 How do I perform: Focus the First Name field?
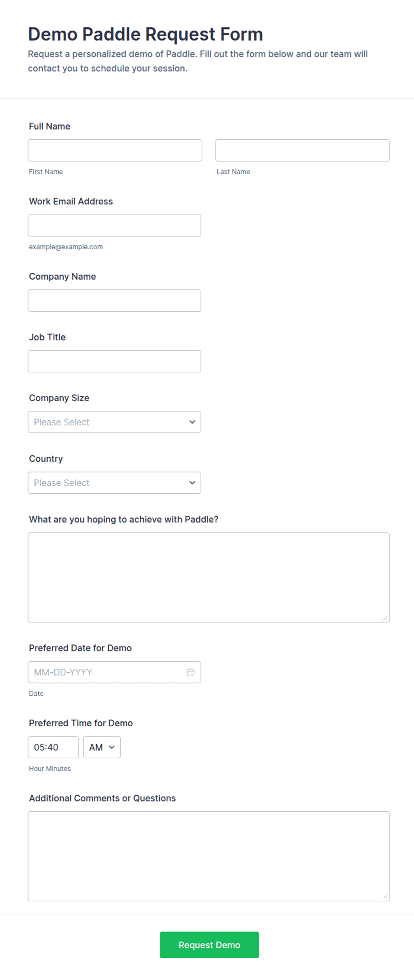115,150
